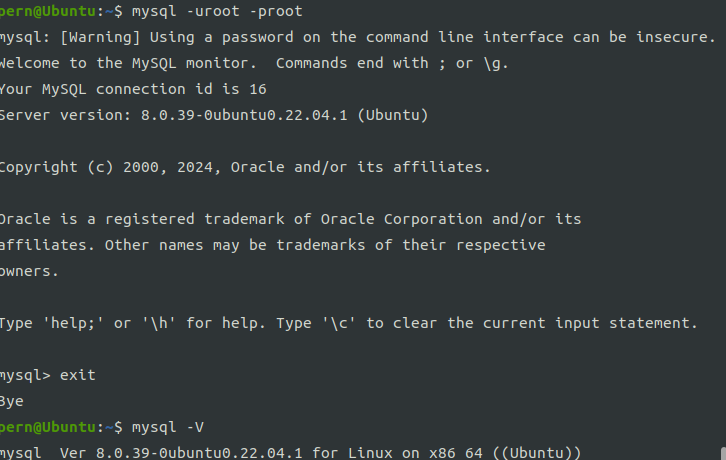Click 'for Linux on x86_64' text
This screenshot has height=460, width=726.
pyautogui.click(x=397, y=453)
